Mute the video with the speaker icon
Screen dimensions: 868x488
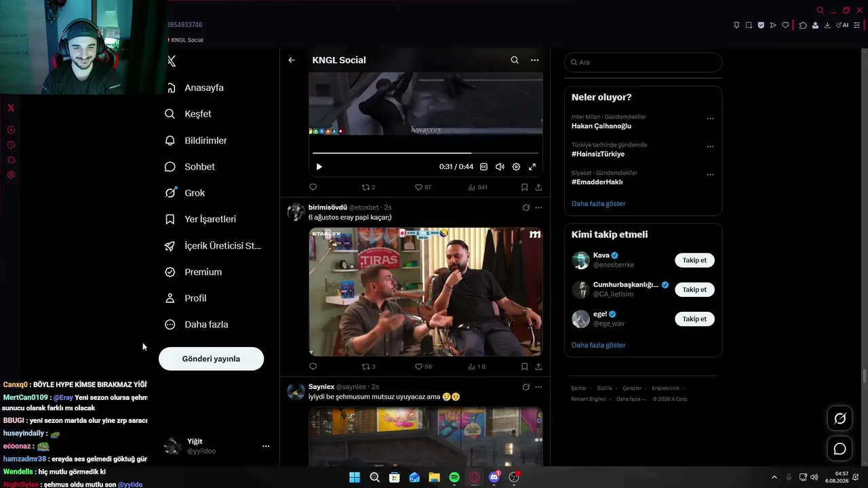click(500, 167)
